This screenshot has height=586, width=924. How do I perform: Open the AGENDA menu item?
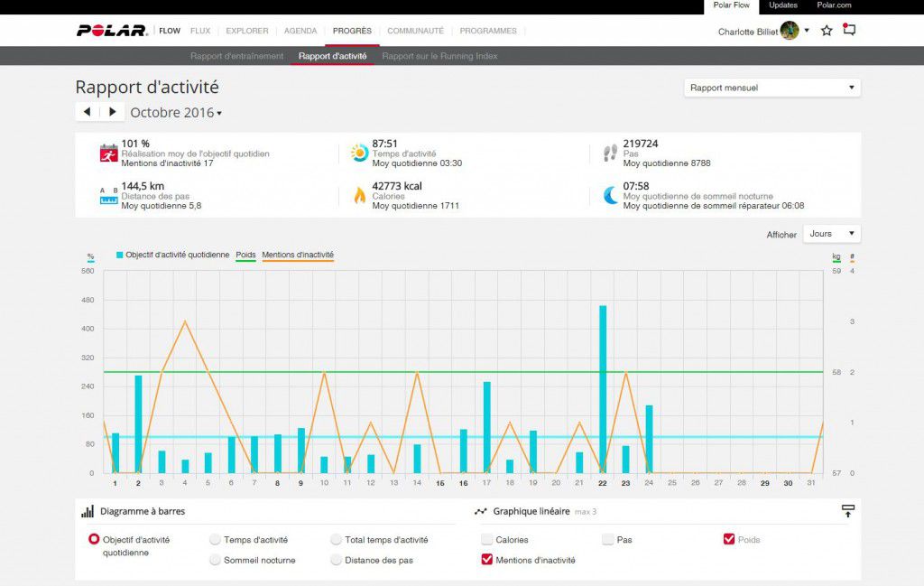pos(300,30)
